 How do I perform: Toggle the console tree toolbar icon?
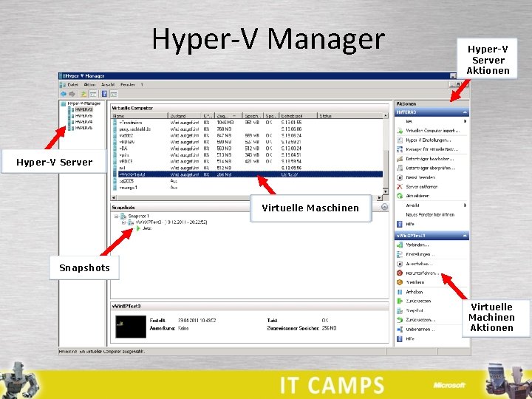(93, 95)
